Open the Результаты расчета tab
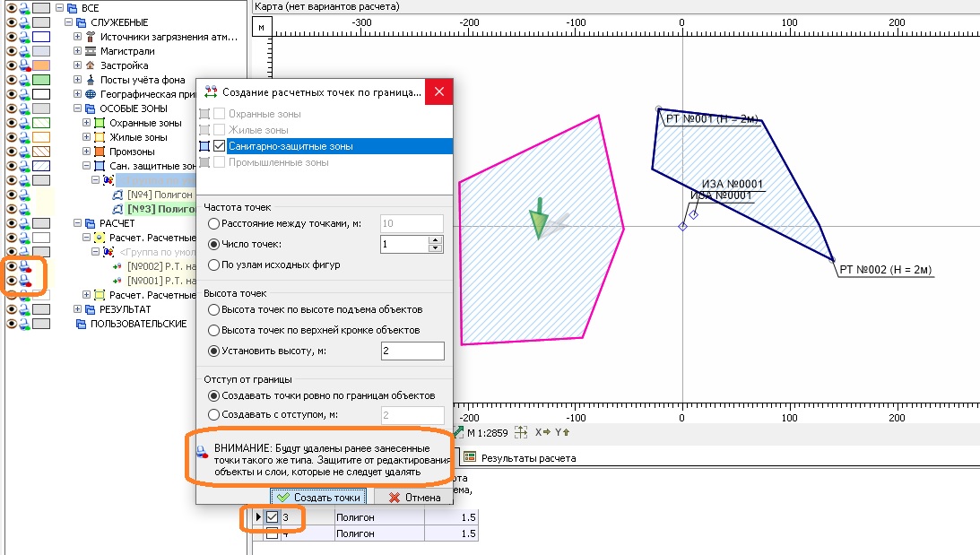Image resolution: width=980 pixels, height=555 pixels. point(527,457)
